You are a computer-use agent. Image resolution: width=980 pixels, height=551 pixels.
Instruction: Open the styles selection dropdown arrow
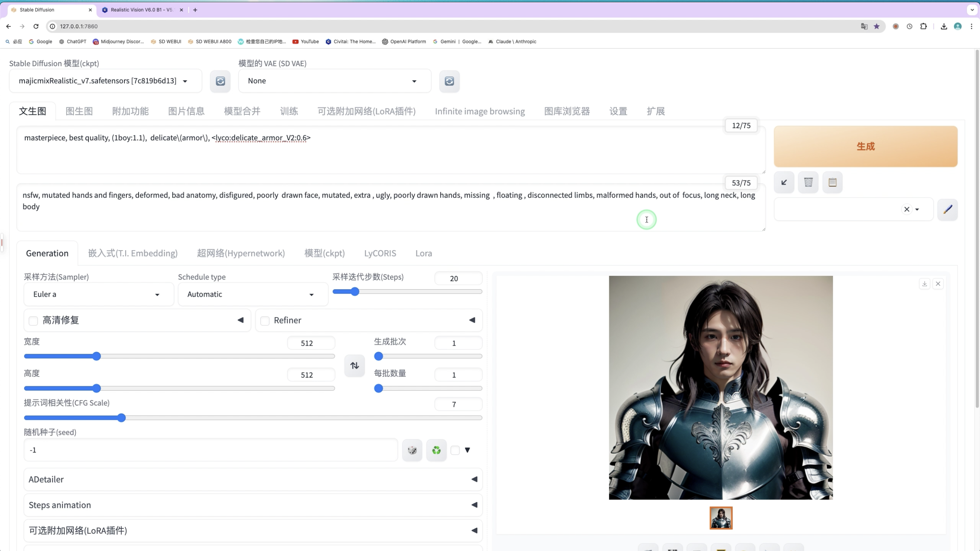point(917,209)
